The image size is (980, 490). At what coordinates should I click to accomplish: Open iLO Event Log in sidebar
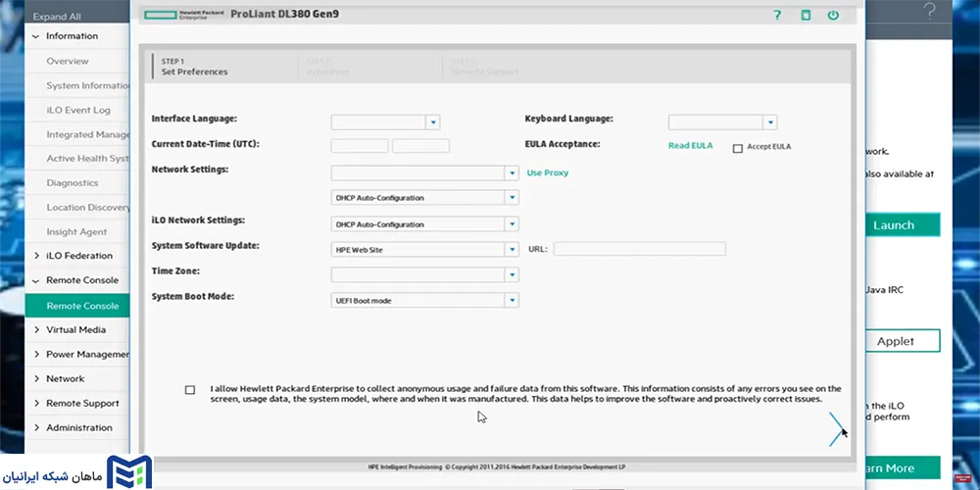coord(78,110)
